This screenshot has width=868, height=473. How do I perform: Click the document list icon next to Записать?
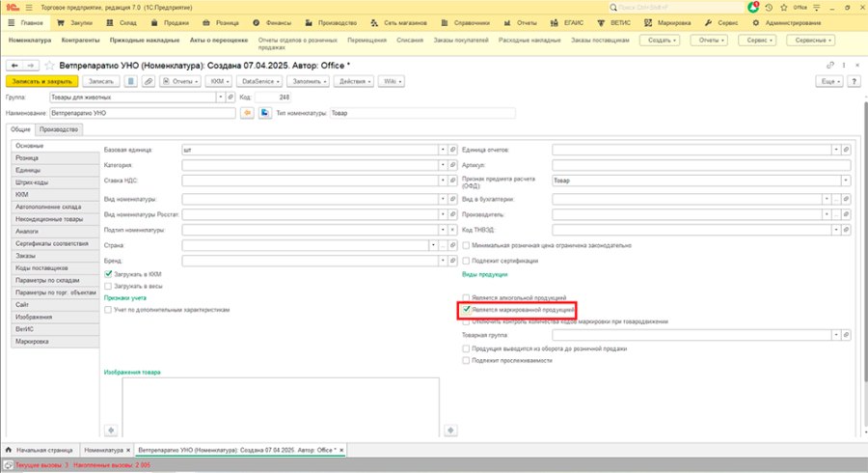(130, 81)
